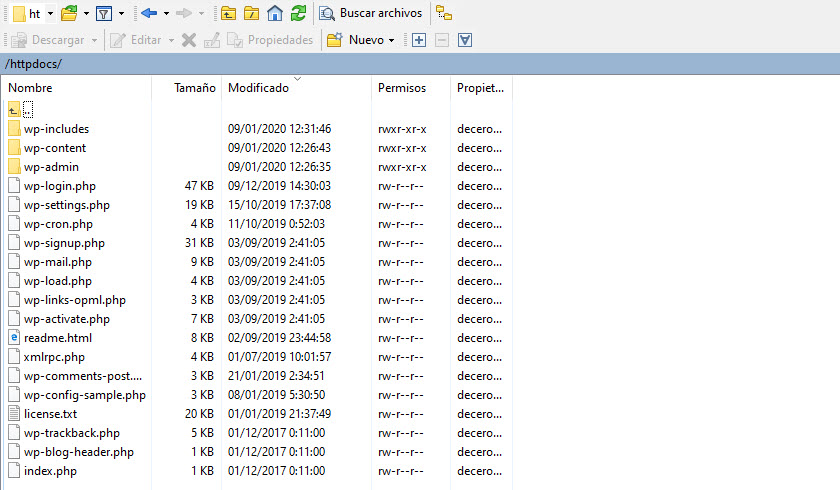
Task: Select wp-mail.php file
Action: [57, 262]
